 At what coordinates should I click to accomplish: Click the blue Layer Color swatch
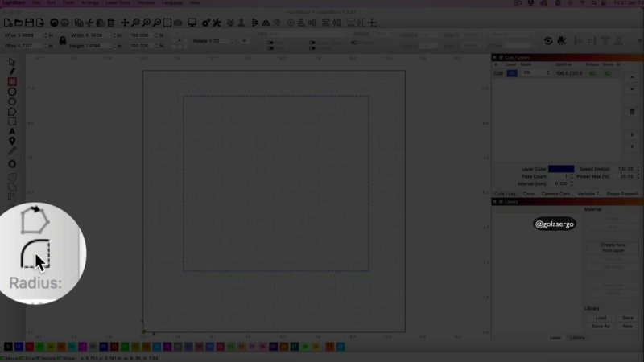(561, 169)
